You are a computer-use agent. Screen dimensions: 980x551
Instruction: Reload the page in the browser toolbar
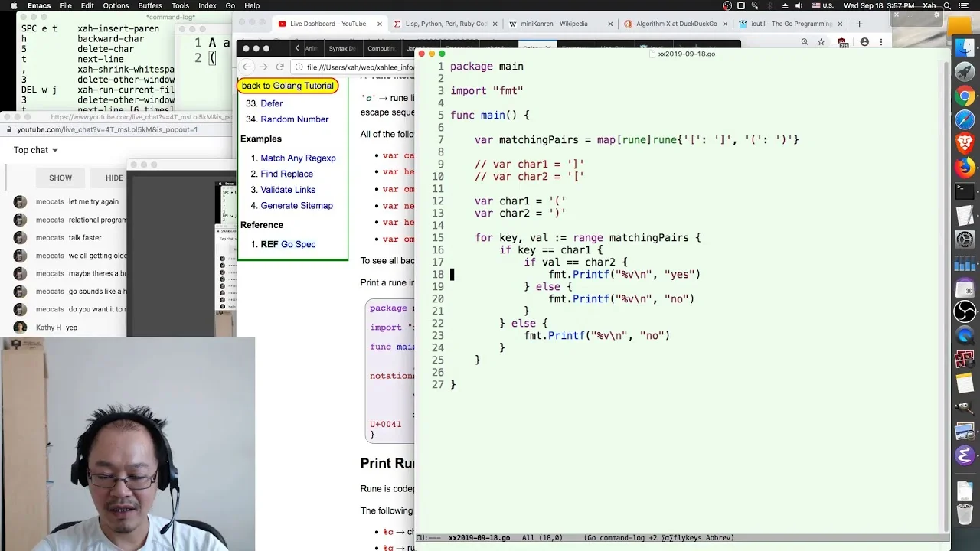(x=279, y=67)
